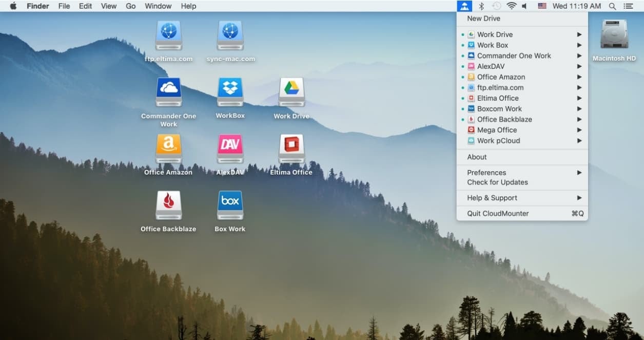Click the 'Help & Support' menu entry text
The height and width of the screenshot is (340, 644).
coord(492,198)
